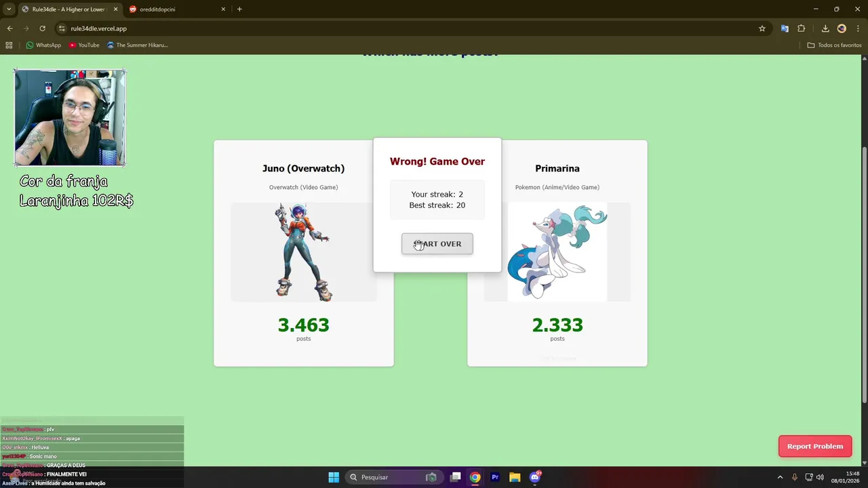This screenshot has width=868, height=488.
Task: Open the Todos os favoritos folder
Action: 834,45
